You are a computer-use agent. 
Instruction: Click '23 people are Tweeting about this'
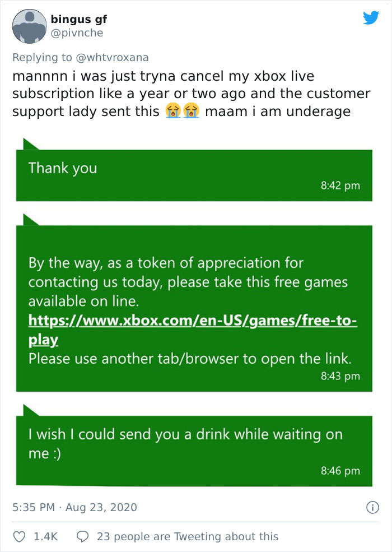click(x=187, y=536)
